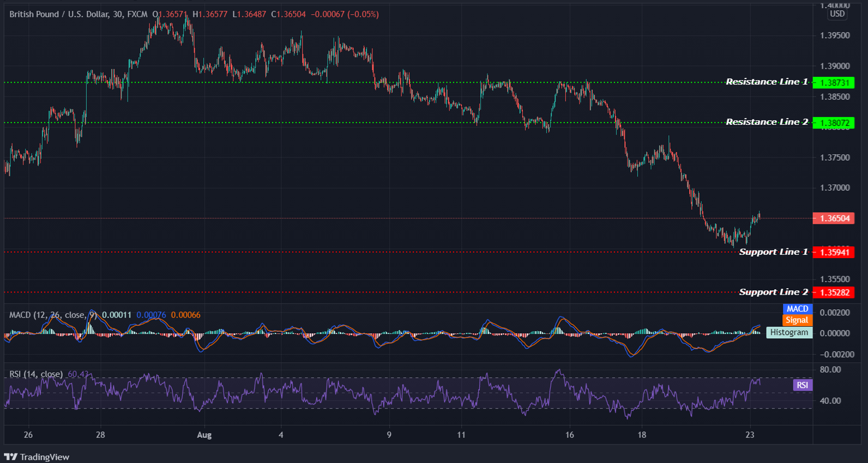Click the 23 date on time axis

pyautogui.click(x=750, y=435)
